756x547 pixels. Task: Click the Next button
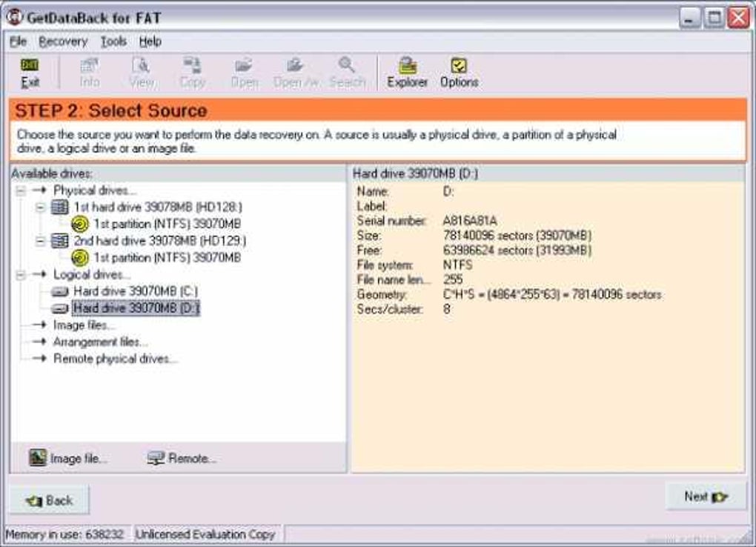coord(706,496)
